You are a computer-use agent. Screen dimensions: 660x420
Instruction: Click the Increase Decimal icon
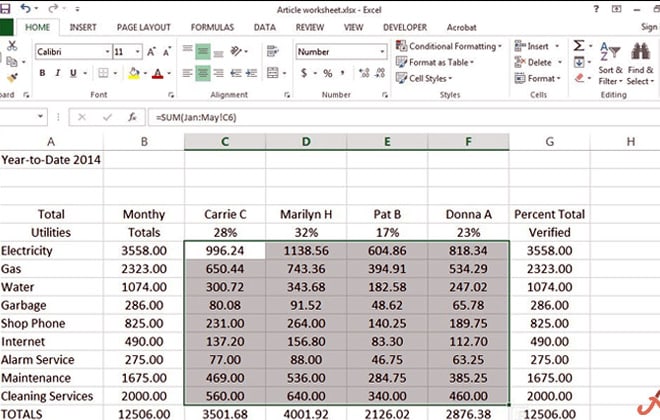(364, 73)
